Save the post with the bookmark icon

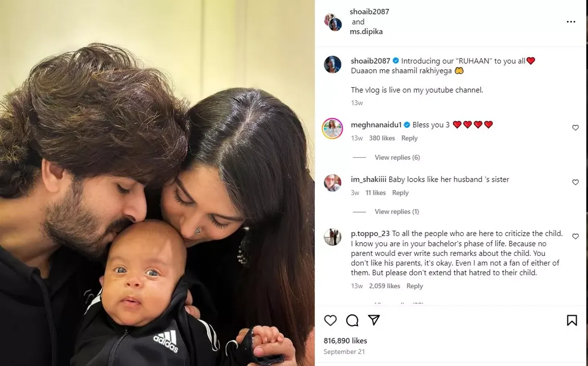click(572, 320)
